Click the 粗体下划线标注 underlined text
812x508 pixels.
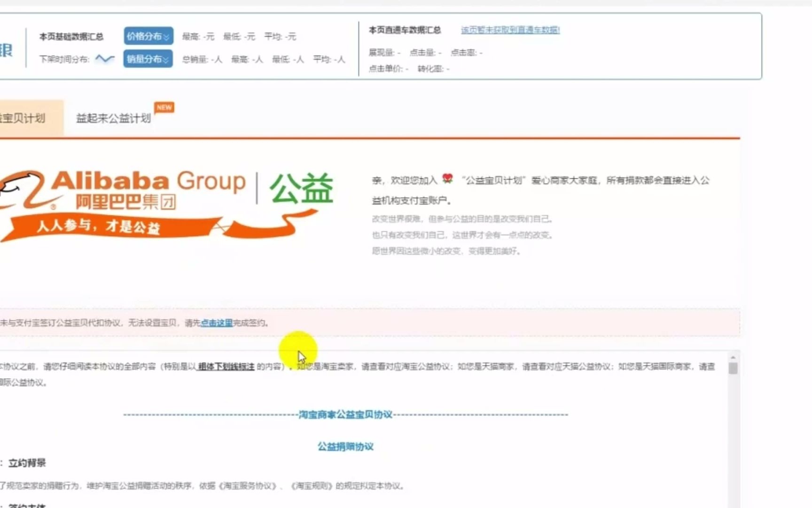click(x=226, y=366)
